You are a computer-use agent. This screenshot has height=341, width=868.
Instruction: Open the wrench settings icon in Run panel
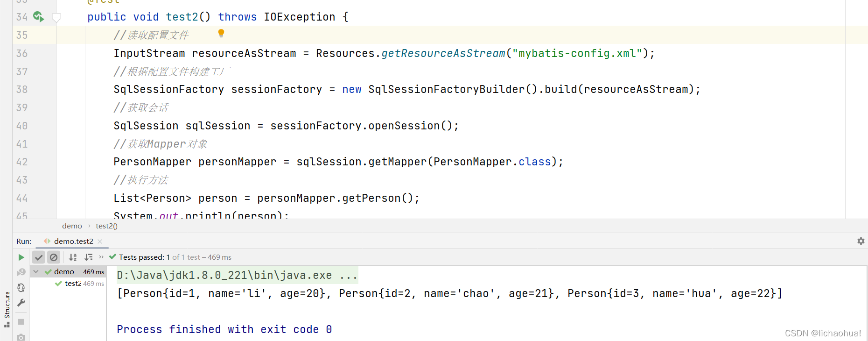pos(21,303)
